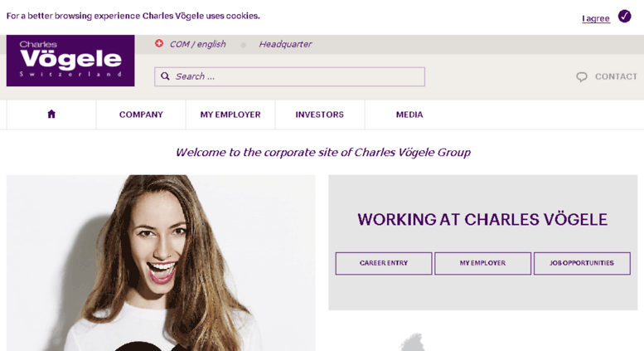This screenshot has width=644, height=351.
Task: Click the smiling woman banner image
Action: 161,263
